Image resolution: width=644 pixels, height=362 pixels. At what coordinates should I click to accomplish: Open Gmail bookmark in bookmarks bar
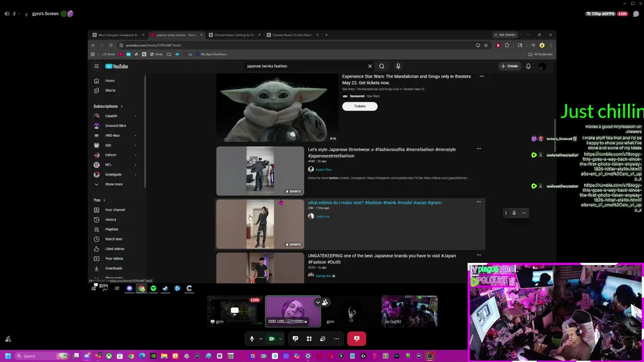pyautogui.click(x=108, y=54)
